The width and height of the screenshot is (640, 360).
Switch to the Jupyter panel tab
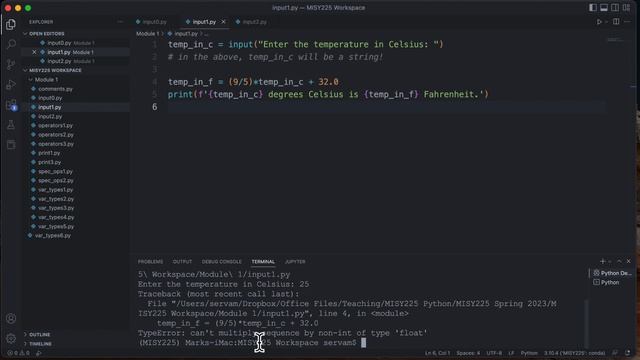coord(295,262)
